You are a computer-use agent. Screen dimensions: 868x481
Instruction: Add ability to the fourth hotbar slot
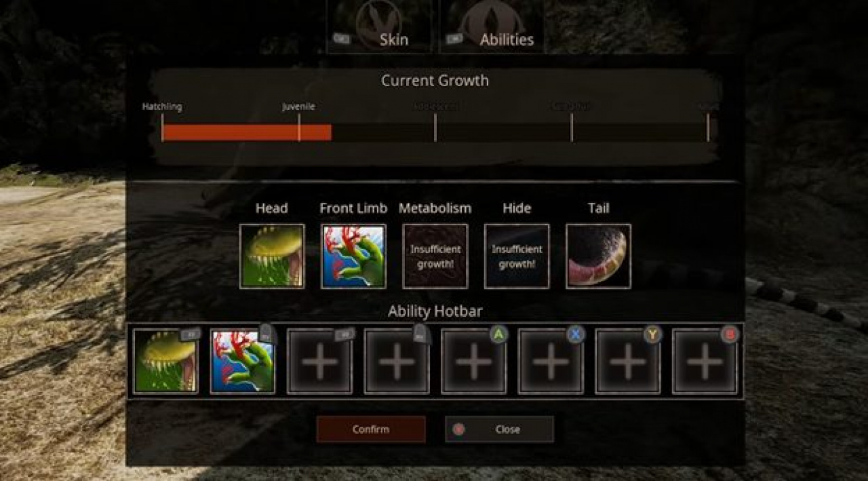click(x=397, y=362)
